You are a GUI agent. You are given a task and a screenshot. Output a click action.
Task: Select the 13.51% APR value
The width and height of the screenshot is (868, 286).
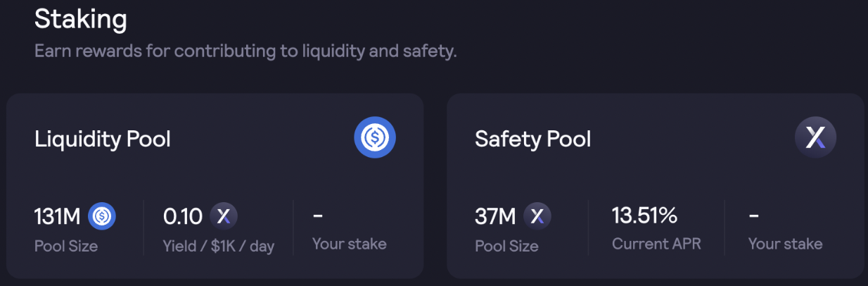click(645, 214)
